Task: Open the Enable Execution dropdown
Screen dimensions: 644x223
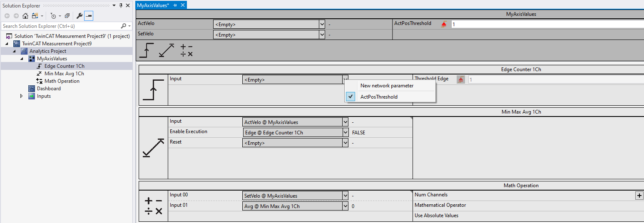Action: pos(345,133)
